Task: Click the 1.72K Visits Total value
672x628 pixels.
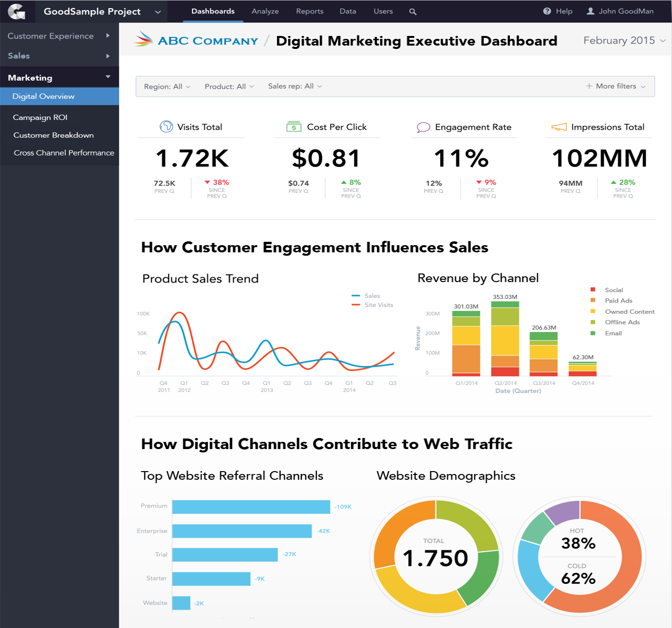Action: click(192, 158)
